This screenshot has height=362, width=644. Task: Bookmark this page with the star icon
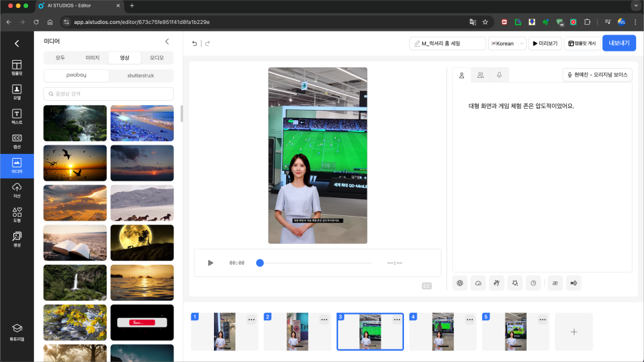(x=485, y=22)
